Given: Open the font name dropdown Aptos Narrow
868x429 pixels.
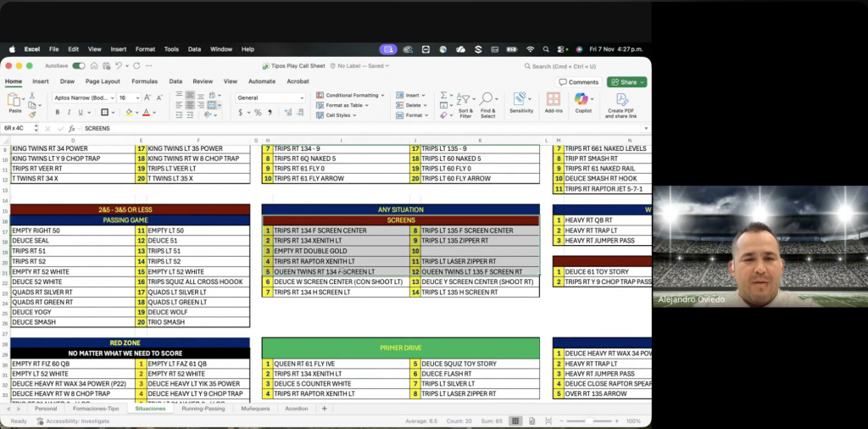Looking at the screenshot, I should coord(83,97).
